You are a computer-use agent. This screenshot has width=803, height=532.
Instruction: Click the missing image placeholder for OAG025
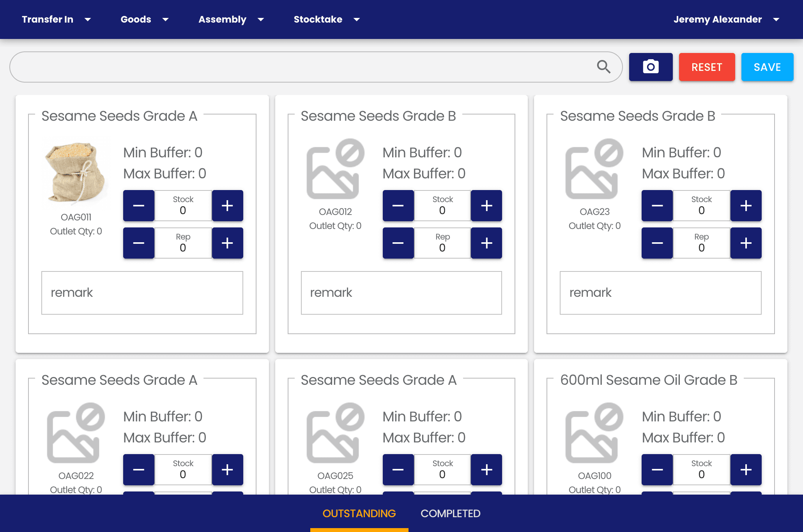(335, 433)
